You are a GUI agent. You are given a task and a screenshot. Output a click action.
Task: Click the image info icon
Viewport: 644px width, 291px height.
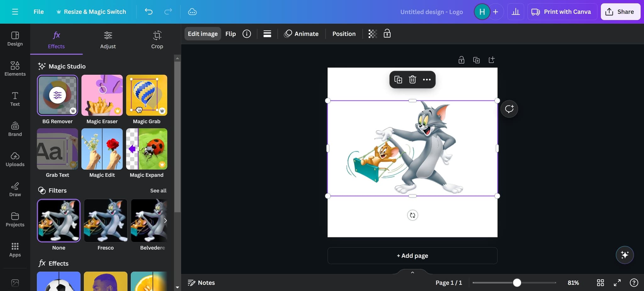tap(247, 34)
